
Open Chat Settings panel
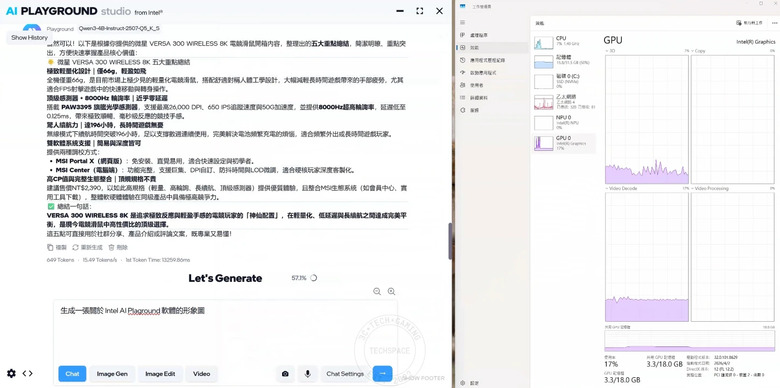tap(345, 374)
